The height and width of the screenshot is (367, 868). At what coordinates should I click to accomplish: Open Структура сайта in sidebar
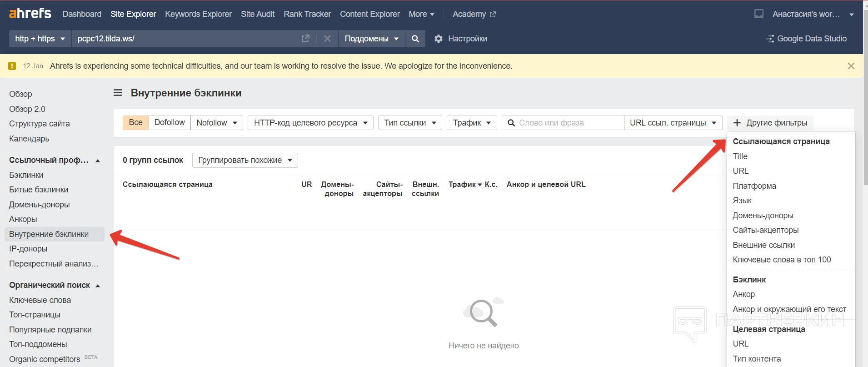[x=40, y=124]
